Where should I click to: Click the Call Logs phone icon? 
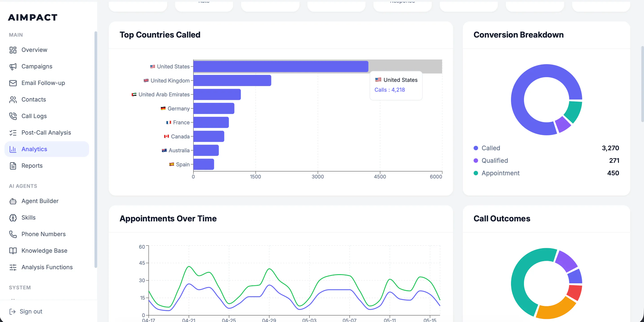tap(13, 116)
